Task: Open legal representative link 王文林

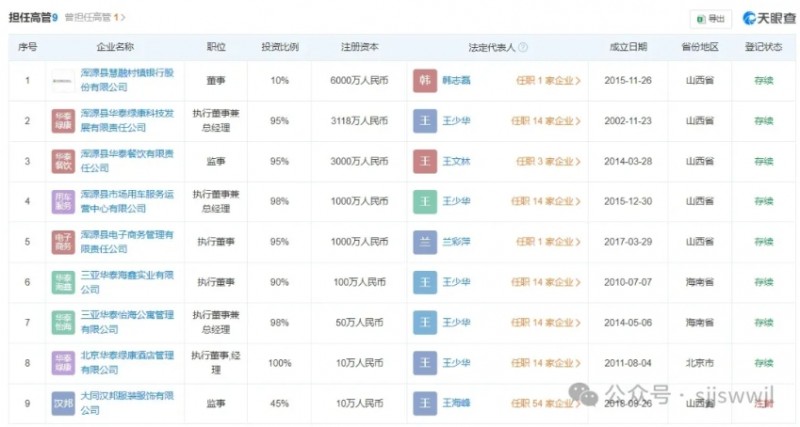Action: pos(456,161)
